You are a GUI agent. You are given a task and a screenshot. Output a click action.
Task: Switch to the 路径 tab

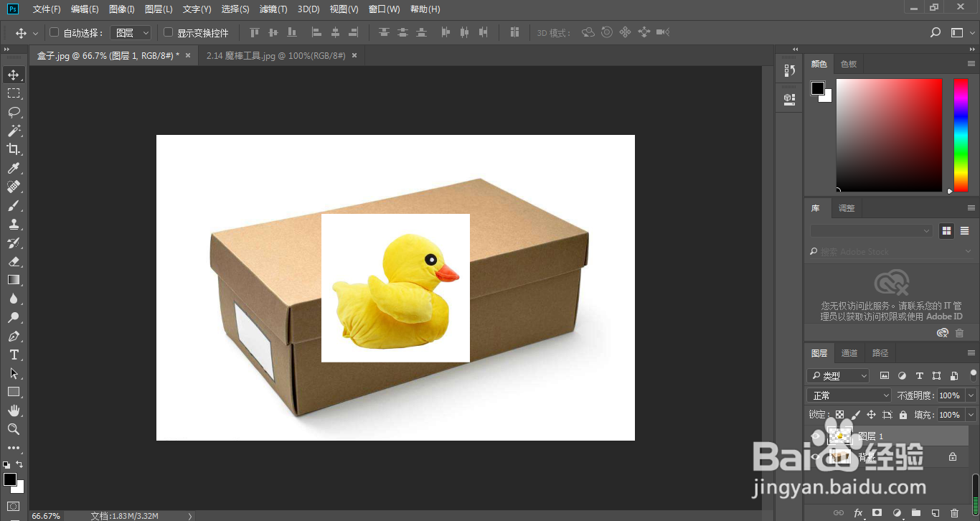coord(880,353)
